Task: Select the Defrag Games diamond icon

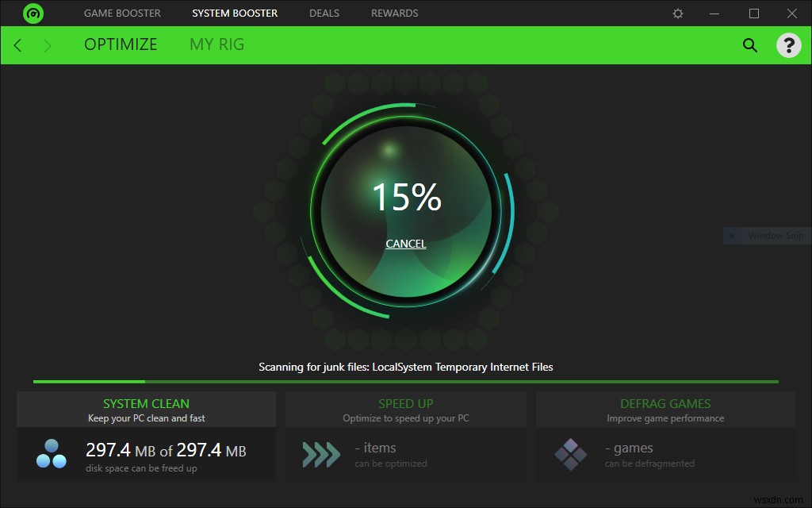Action: (x=573, y=453)
